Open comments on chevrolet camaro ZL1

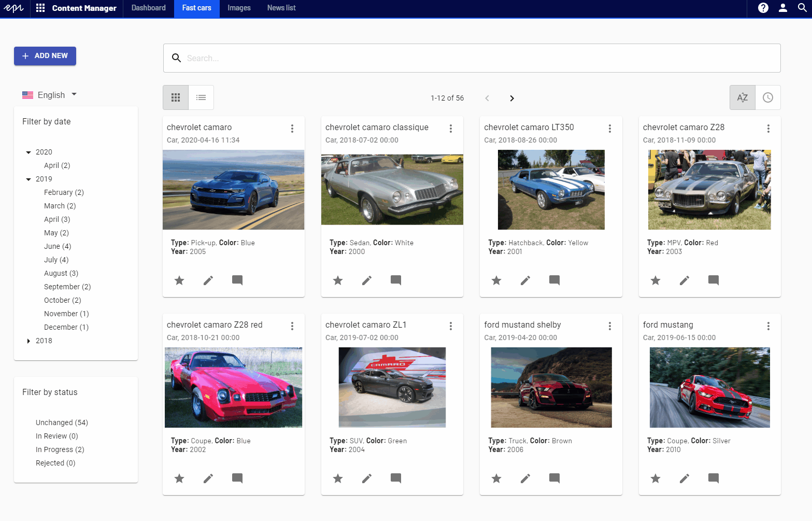coord(396,478)
